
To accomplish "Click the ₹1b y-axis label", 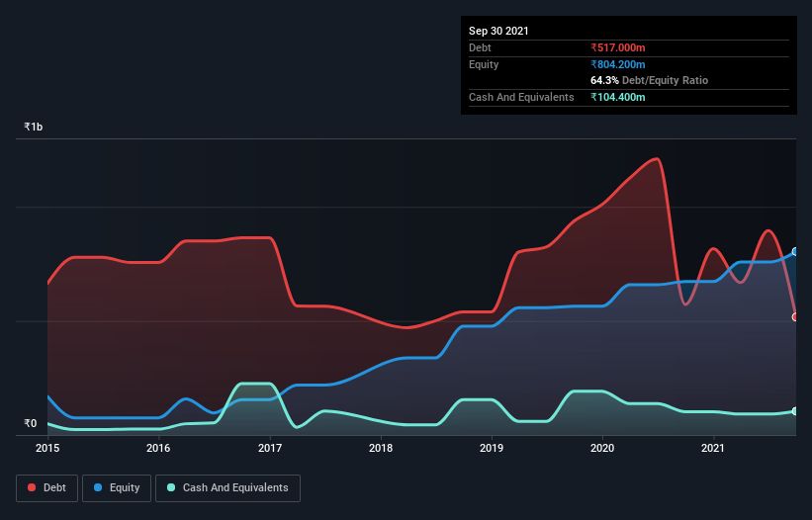I will click(34, 127).
